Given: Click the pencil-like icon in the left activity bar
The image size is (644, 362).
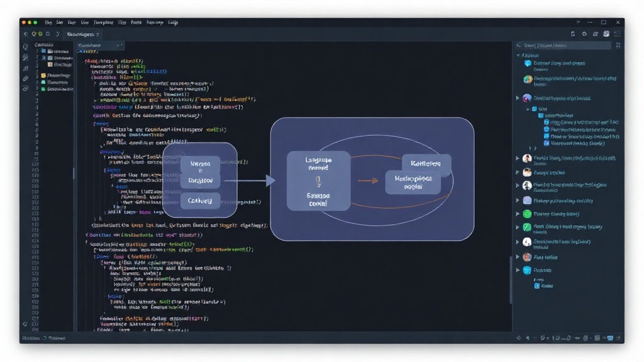Looking at the screenshot, I should 25,78.
